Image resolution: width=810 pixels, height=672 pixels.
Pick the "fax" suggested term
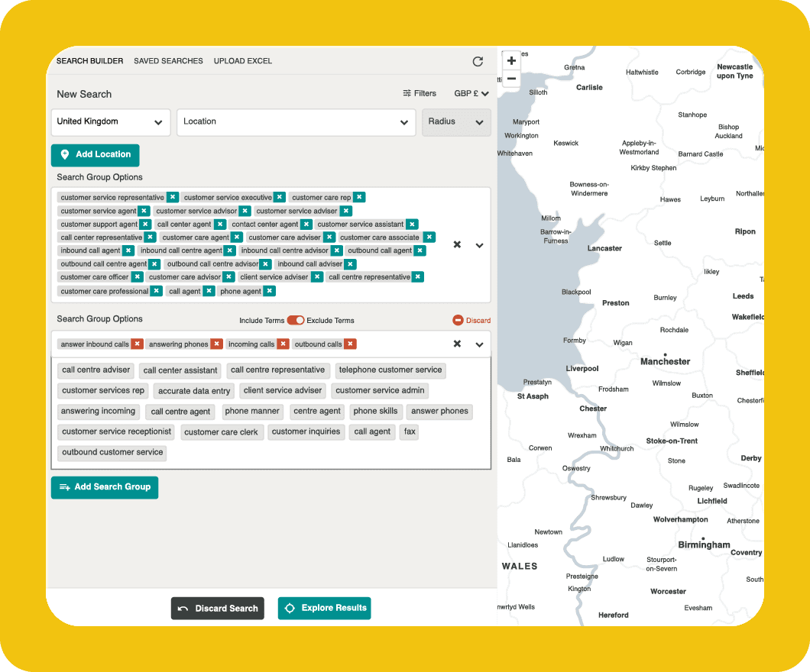pyautogui.click(x=409, y=431)
